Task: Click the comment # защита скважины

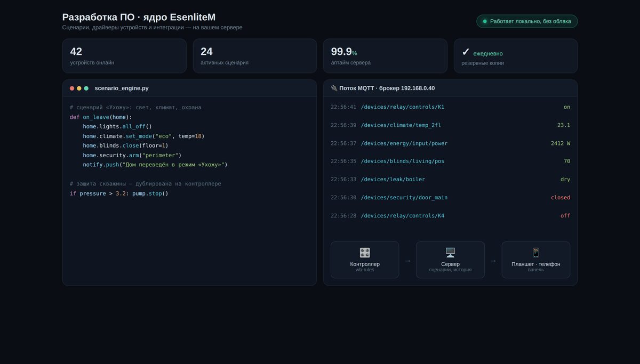Action: pyautogui.click(x=145, y=184)
